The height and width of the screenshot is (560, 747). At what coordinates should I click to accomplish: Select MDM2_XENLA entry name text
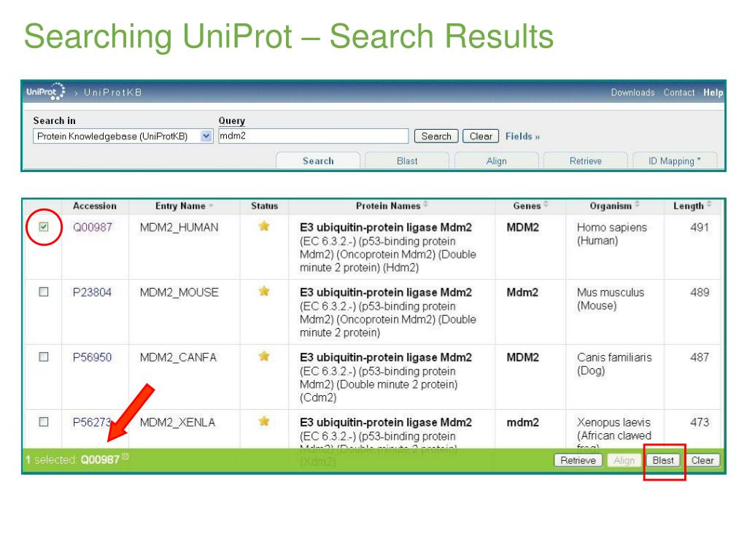(177, 422)
